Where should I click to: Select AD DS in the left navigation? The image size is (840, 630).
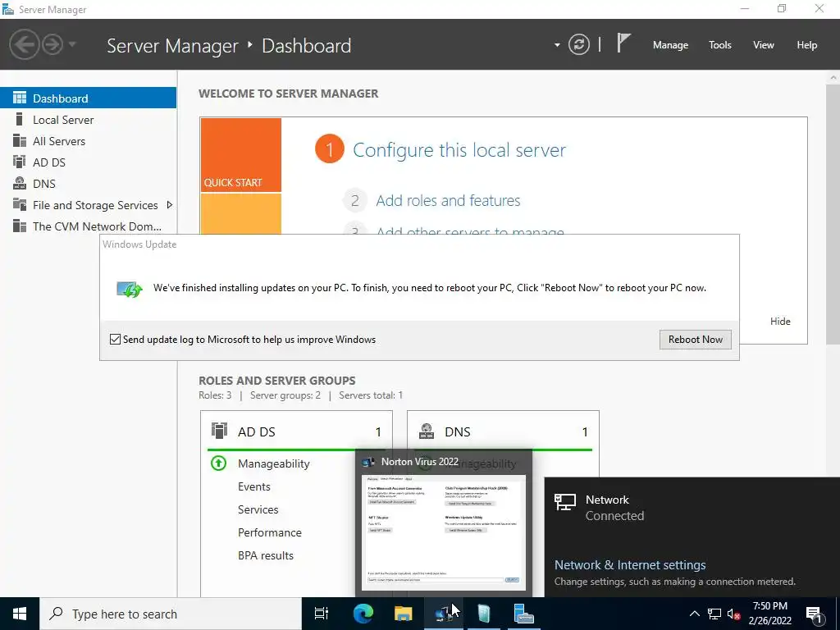tap(88, 162)
